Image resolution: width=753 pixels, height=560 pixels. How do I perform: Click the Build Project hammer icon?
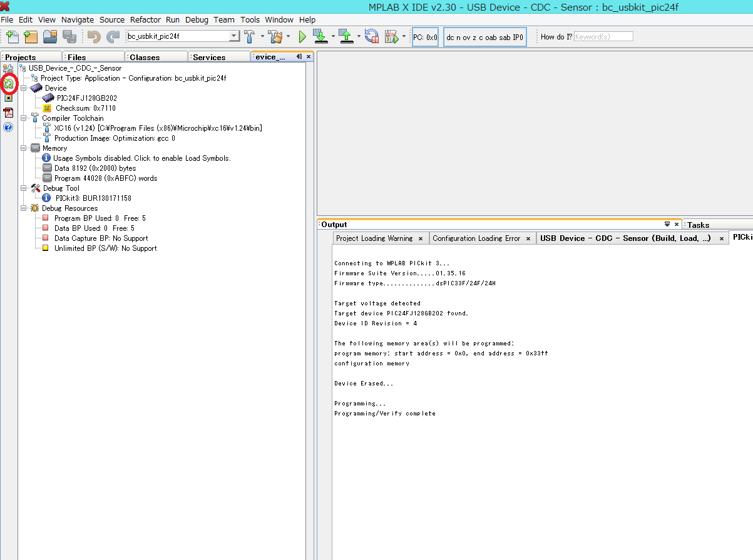(249, 37)
